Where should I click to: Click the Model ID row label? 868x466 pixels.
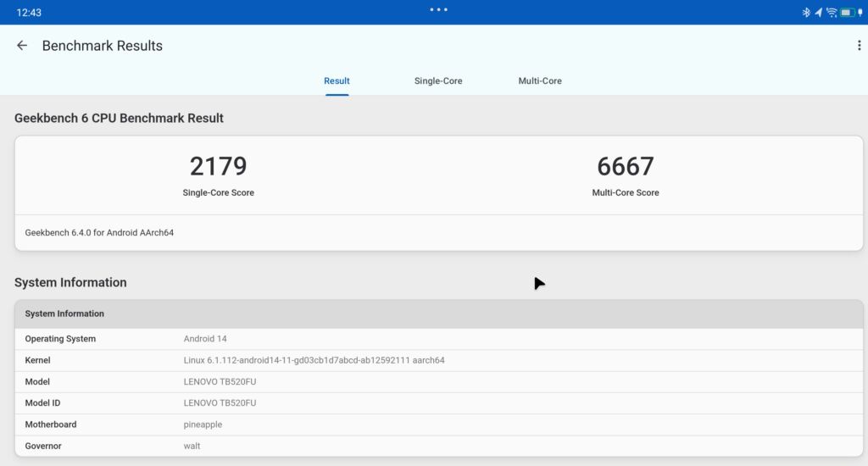tap(42, 403)
